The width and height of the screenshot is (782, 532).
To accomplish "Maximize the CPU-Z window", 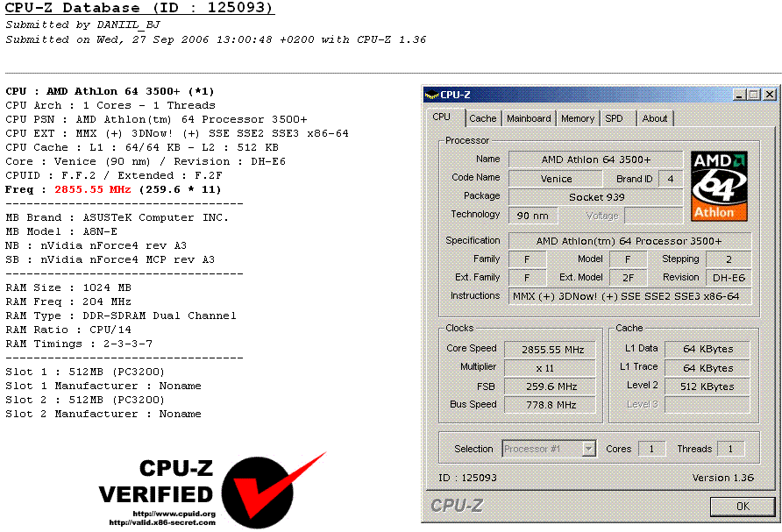I will (x=754, y=95).
